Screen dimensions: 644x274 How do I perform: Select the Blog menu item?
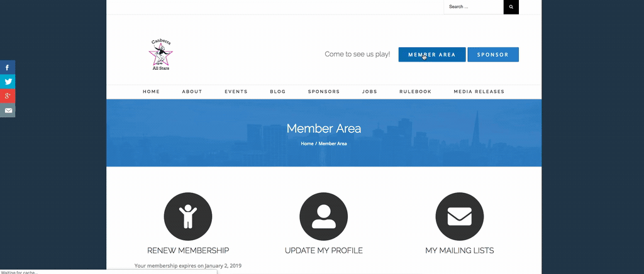pos(277,92)
